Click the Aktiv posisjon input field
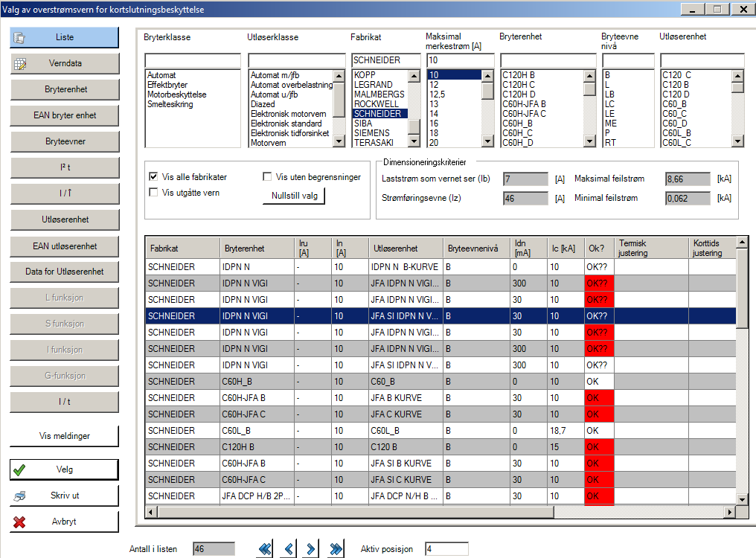Viewport: 756px width, 558px height. coord(446,549)
